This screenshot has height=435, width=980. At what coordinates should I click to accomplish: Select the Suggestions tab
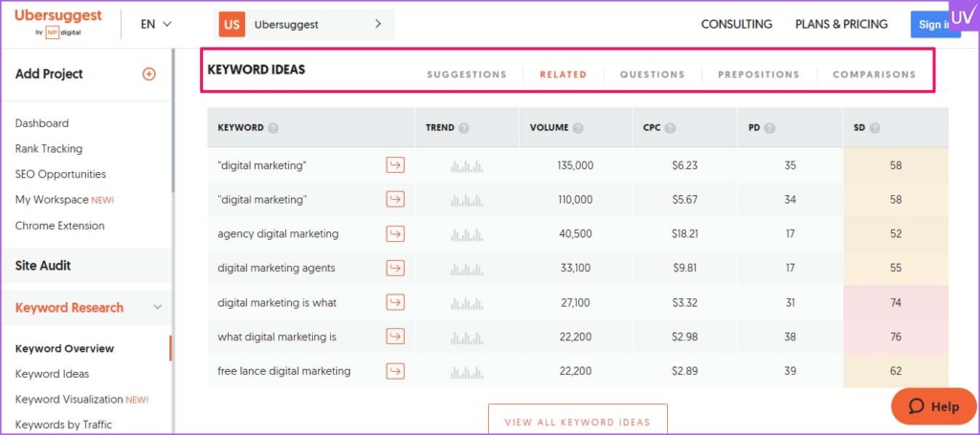[x=466, y=74]
